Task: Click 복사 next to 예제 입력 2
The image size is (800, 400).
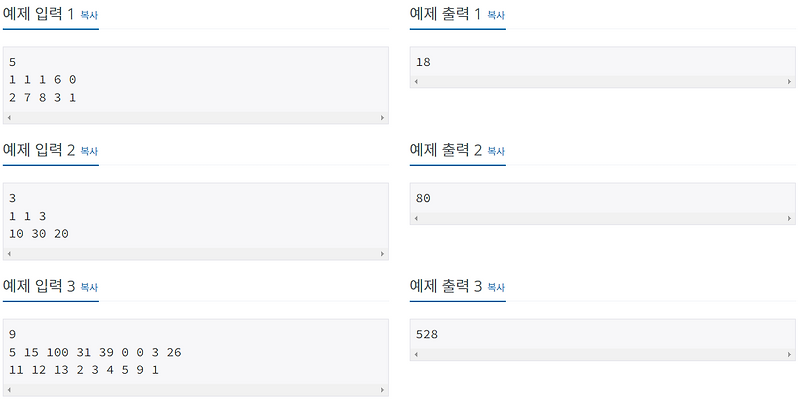Action: pyautogui.click(x=89, y=151)
